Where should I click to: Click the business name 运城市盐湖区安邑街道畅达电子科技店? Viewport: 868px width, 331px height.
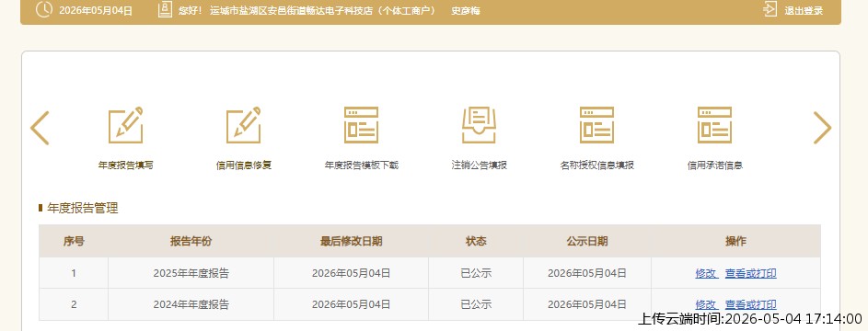(292, 10)
